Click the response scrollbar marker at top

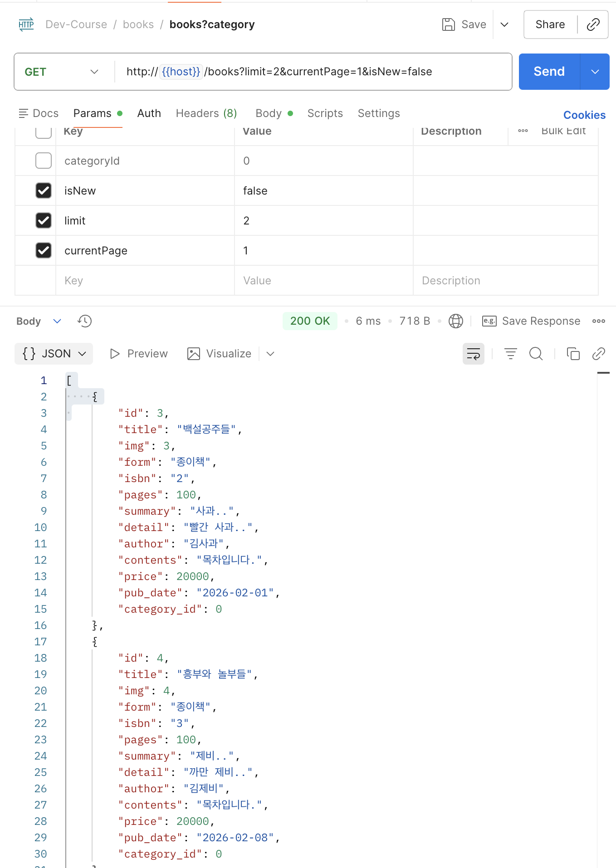[x=603, y=373]
